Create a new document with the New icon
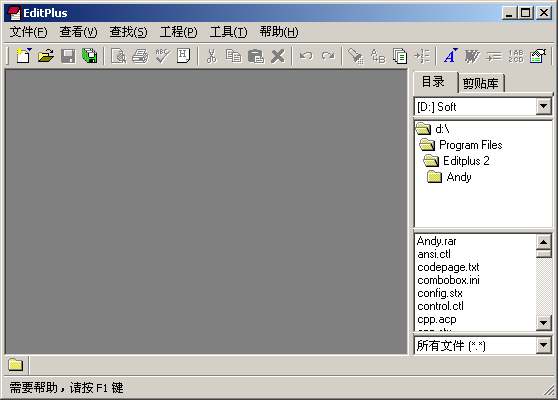The height and width of the screenshot is (400, 558). 24,56
